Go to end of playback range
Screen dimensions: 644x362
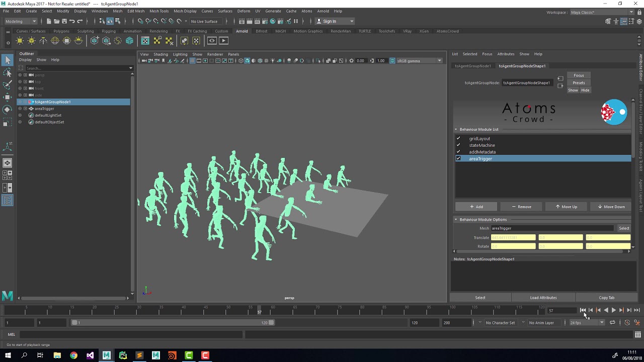pyautogui.click(x=637, y=310)
